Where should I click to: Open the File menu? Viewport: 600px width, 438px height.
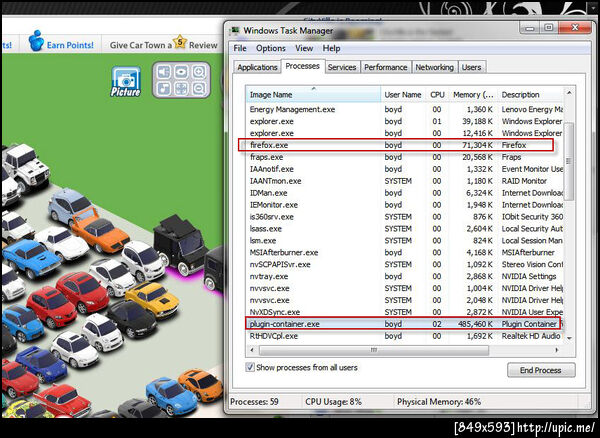point(240,48)
